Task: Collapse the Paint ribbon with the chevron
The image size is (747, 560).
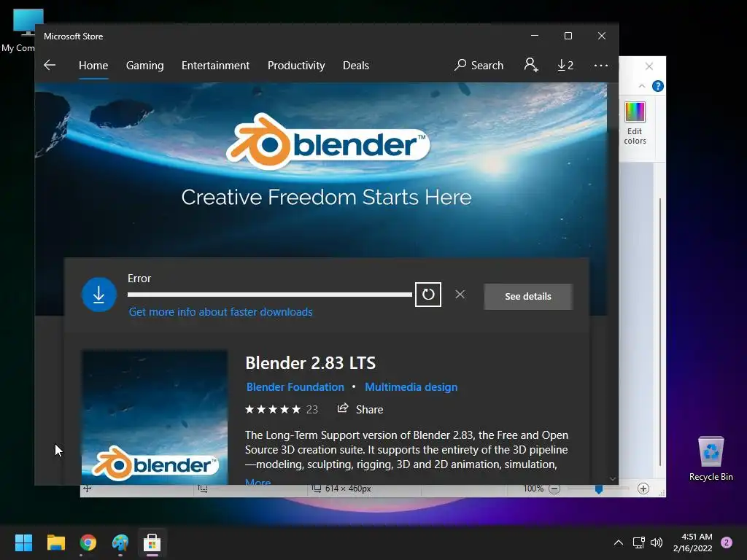Action: [642, 86]
